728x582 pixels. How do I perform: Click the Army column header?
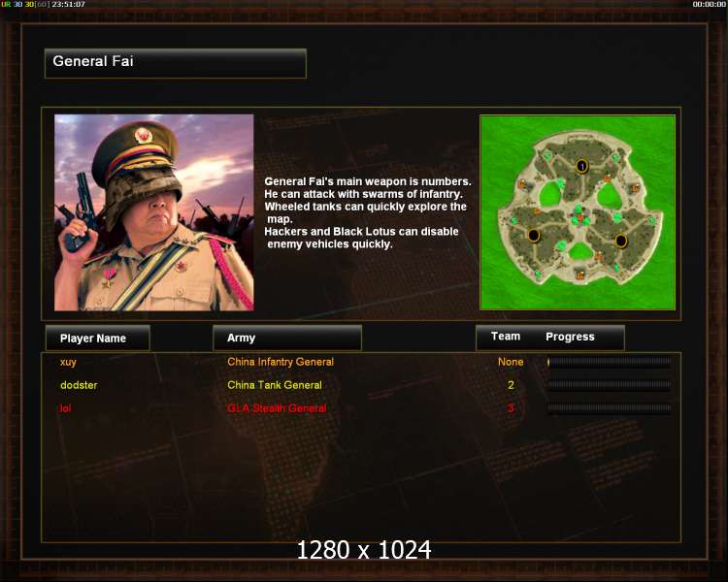(x=287, y=338)
